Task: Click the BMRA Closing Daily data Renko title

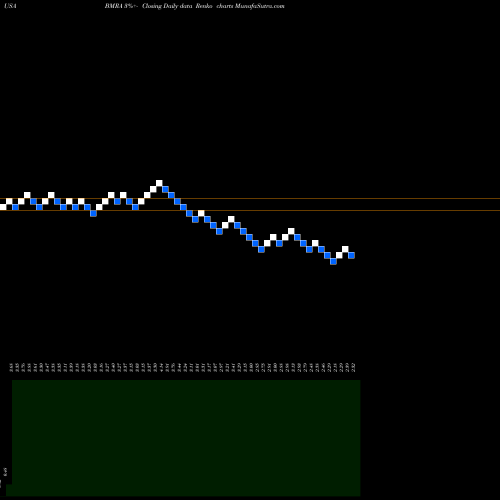Action: click(194, 6)
